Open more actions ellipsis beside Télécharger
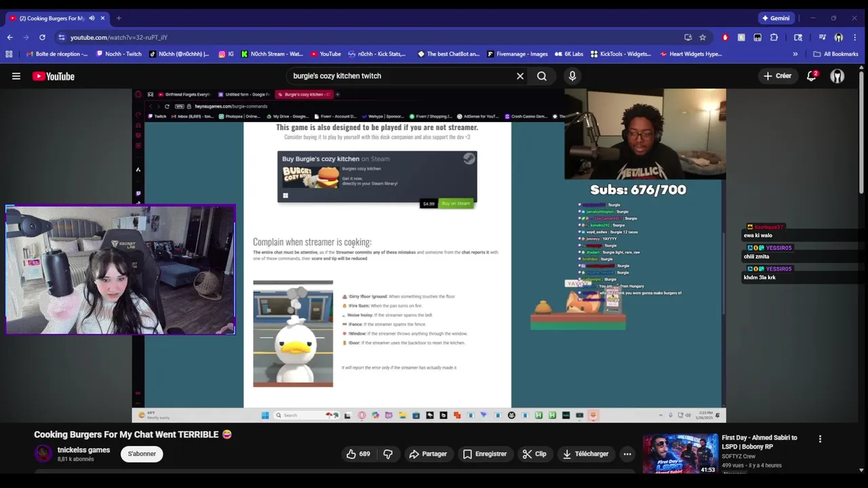The image size is (868, 488). point(627,453)
